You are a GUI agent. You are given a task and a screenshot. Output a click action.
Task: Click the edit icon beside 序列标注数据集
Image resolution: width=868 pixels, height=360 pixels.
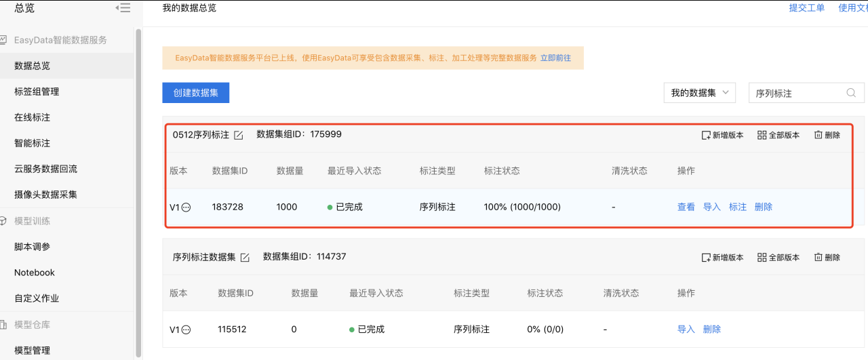(245, 258)
